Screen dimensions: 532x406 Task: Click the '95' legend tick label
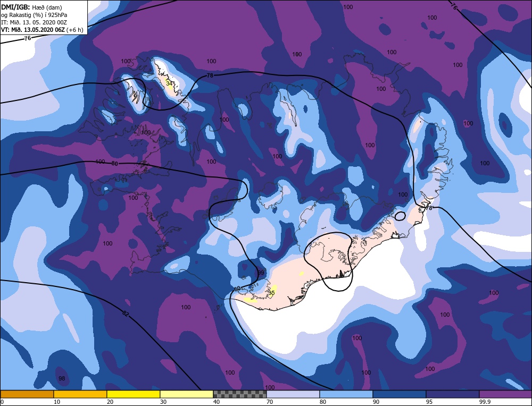point(429,402)
